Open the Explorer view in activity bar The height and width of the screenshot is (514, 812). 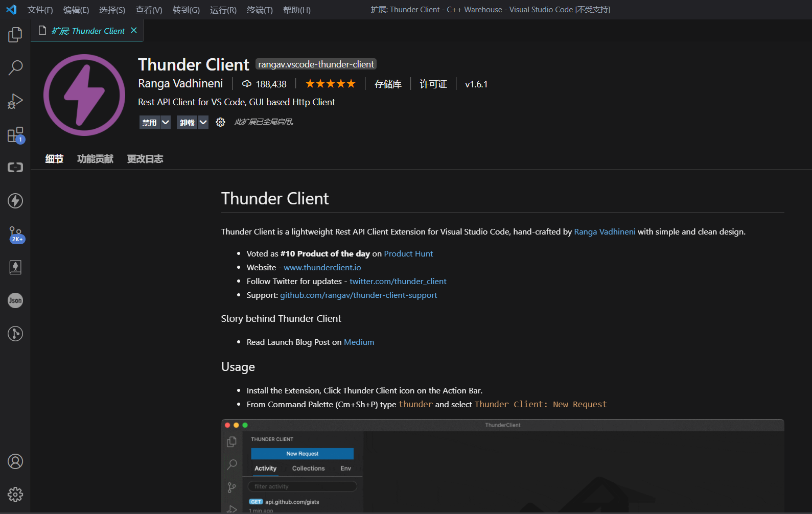15,35
